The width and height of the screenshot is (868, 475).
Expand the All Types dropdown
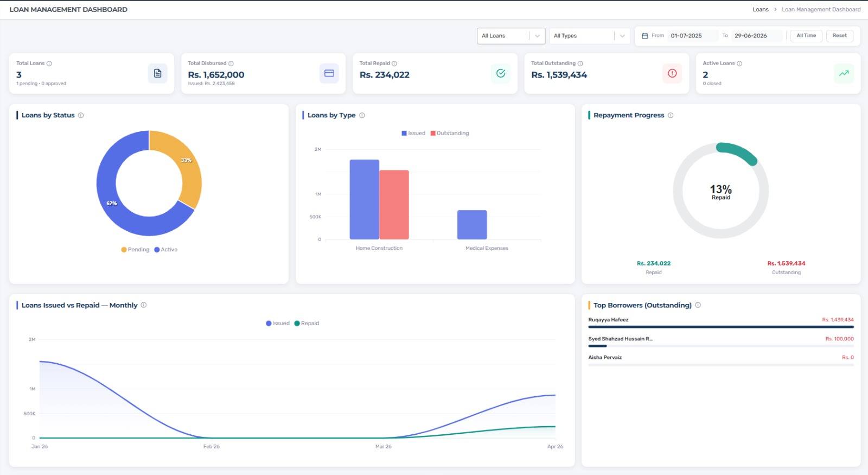click(589, 36)
